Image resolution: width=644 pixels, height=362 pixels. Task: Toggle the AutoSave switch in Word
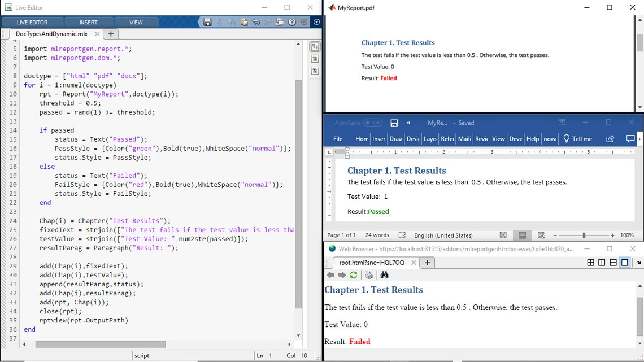pos(372,123)
